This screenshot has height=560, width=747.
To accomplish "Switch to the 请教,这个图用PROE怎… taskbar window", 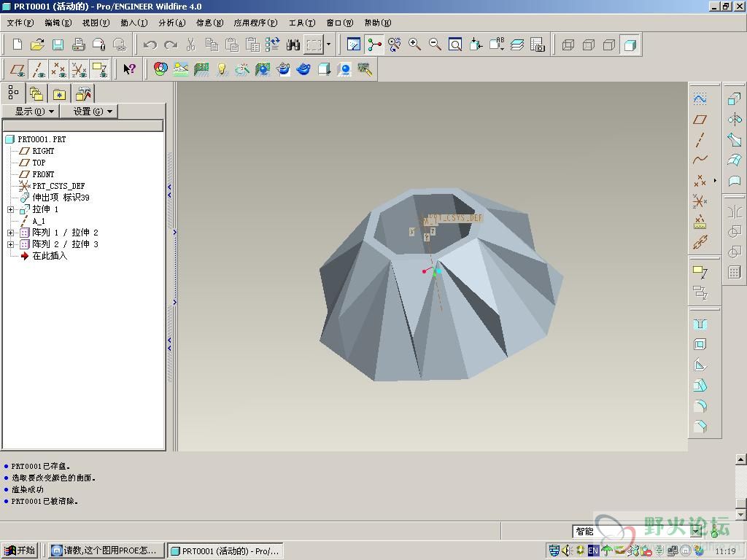I will [106, 551].
